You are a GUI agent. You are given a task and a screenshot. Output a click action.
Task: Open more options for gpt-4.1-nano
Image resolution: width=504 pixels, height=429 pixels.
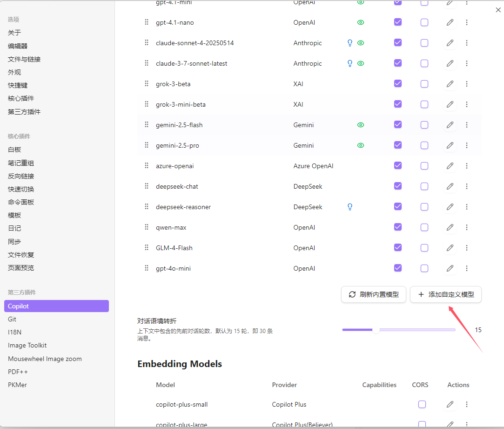point(467,22)
